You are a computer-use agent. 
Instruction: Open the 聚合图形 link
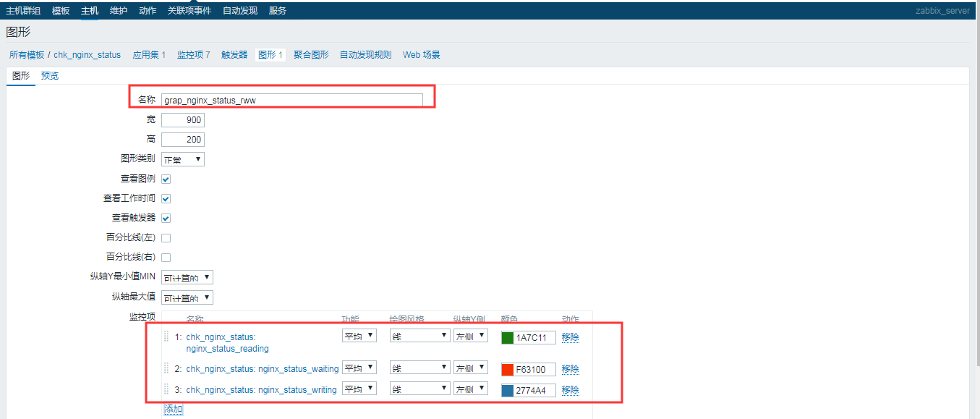(311, 55)
